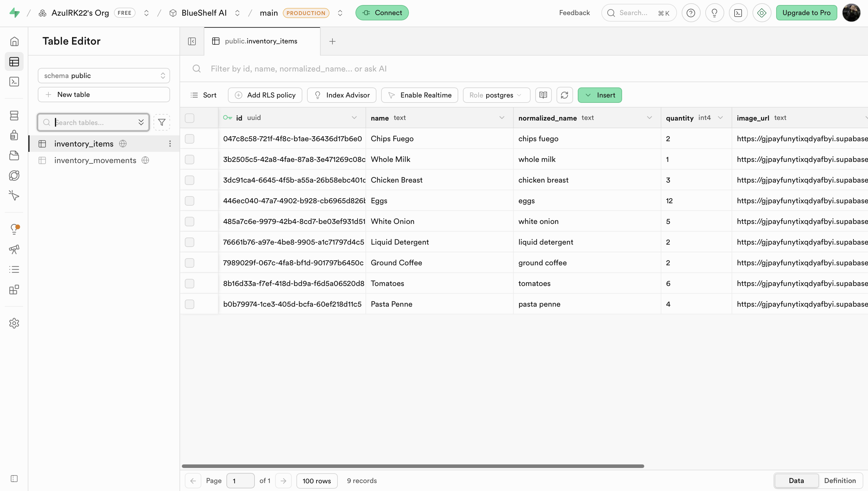Expand the main branch switcher

(340, 13)
